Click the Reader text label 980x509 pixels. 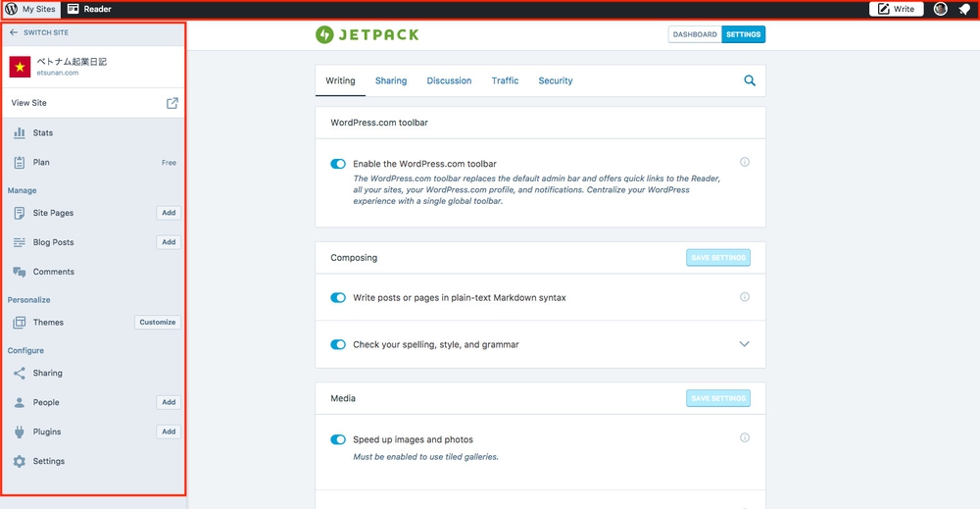tap(97, 9)
